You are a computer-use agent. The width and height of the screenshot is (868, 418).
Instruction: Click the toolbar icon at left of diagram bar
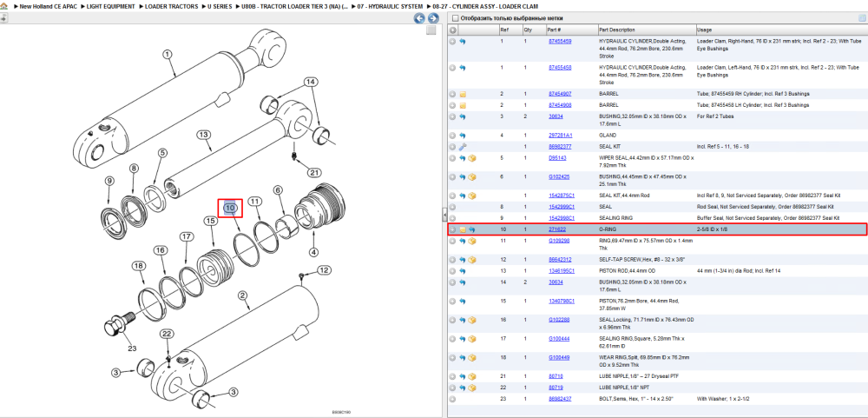click(3, 18)
